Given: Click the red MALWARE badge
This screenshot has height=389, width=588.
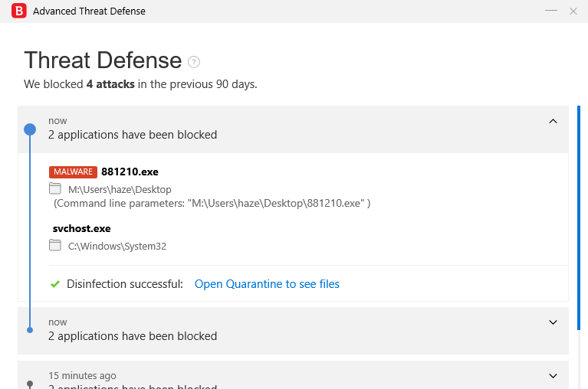Looking at the screenshot, I should coord(73,172).
